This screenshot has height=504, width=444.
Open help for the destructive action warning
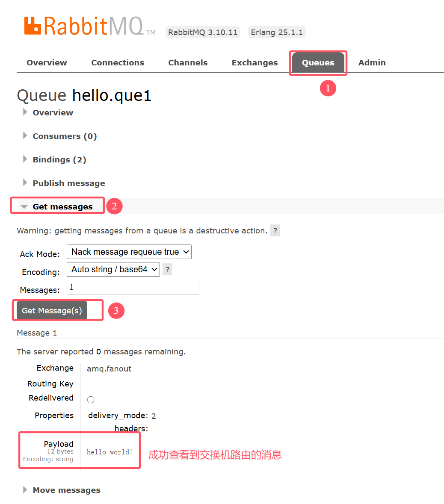point(275,231)
